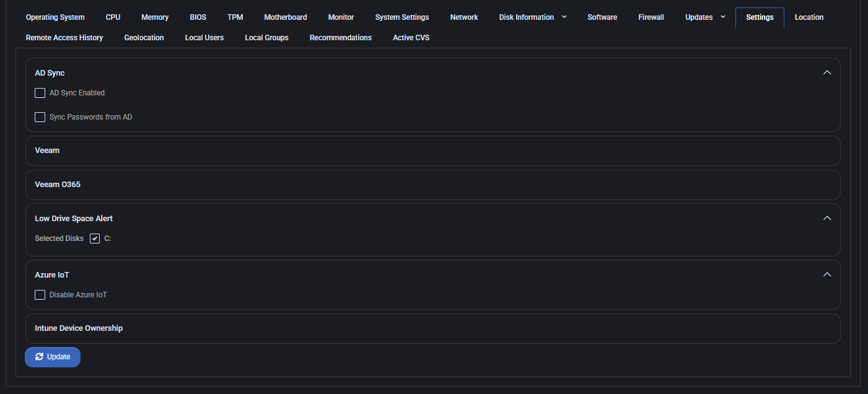Switch to the Operating System tab
Screen dimensions: 868x394
(55, 17)
